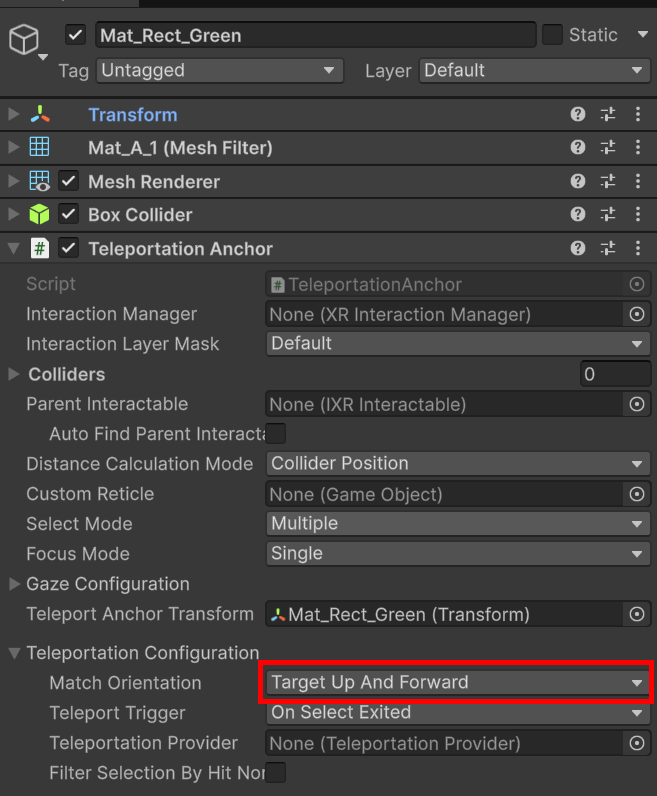Open the Teleport Trigger dropdown

tap(456, 713)
